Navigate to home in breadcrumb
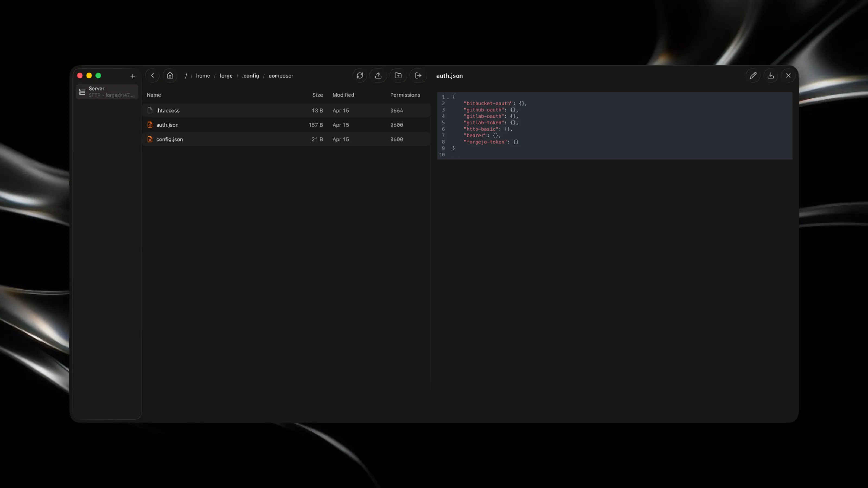This screenshot has height=488, width=868. tap(203, 76)
